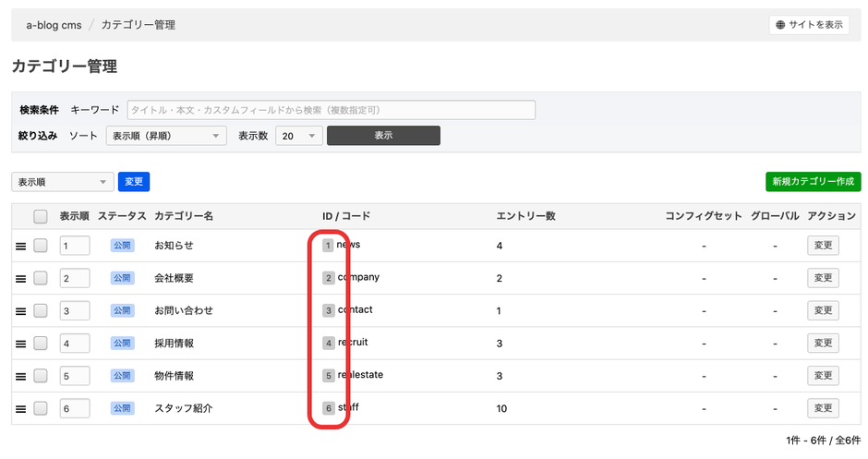The height and width of the screenshot is (459, 868).
Task: Click the サイトを表示 button
Action: [x=809, y=25]
